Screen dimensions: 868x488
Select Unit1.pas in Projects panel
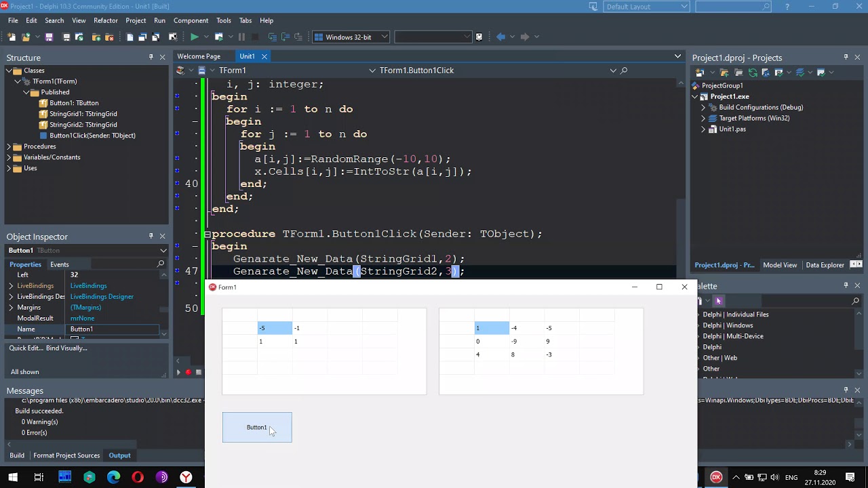[x=732, y=129]
